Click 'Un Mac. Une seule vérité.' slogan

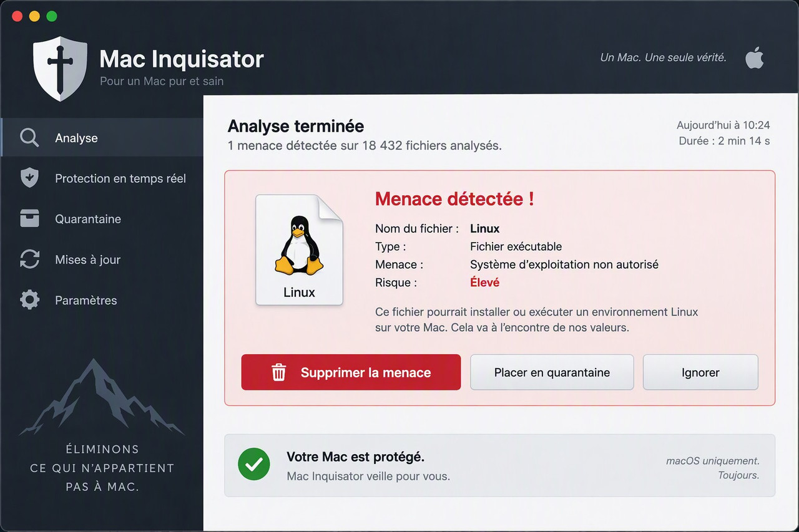(663, 57)
